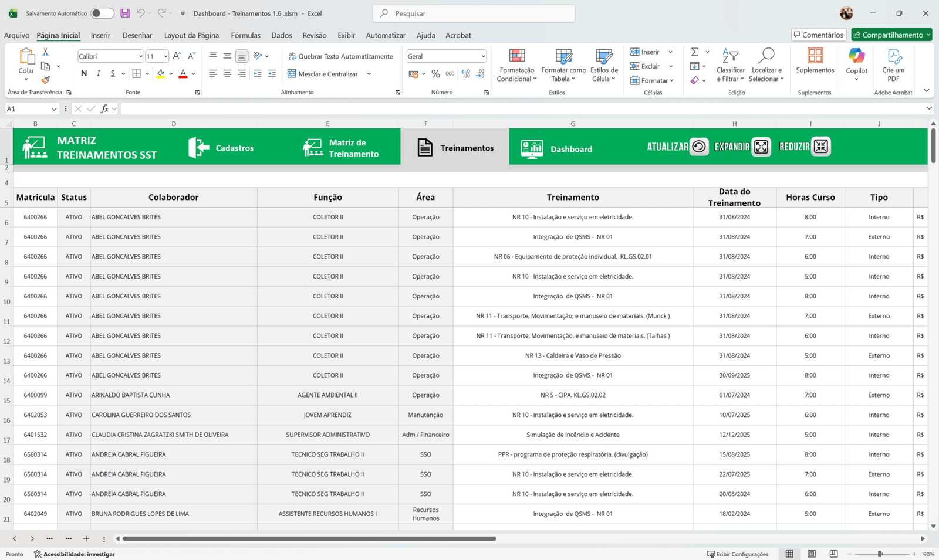Viewport: 939px width, 560px height.
Task: Click the zoom slider handle at 90%
Action: click(880, 554)
